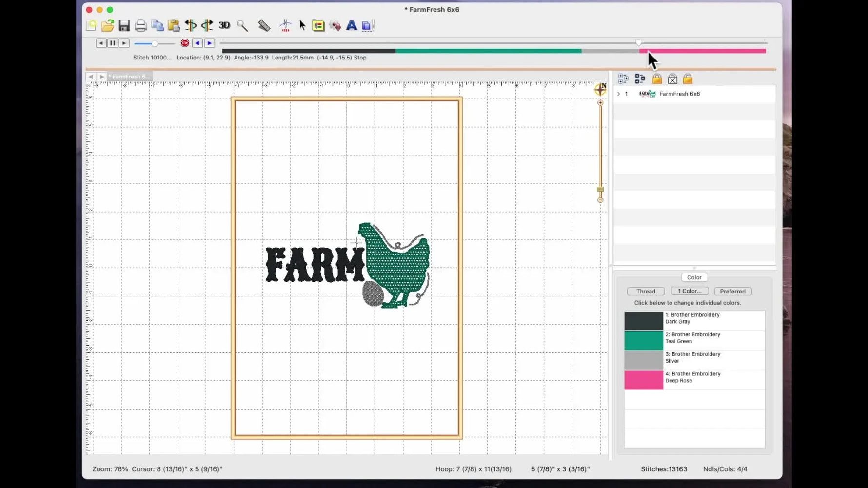Click the Preferred button
The width and height of the screenshot is (868, 488).
coord(732,292)
